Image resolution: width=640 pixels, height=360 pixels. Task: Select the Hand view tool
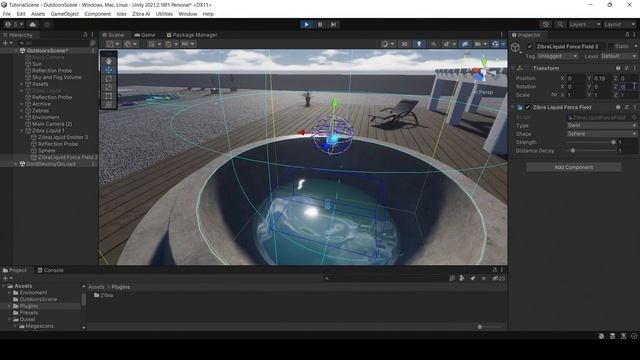[109, 61]
